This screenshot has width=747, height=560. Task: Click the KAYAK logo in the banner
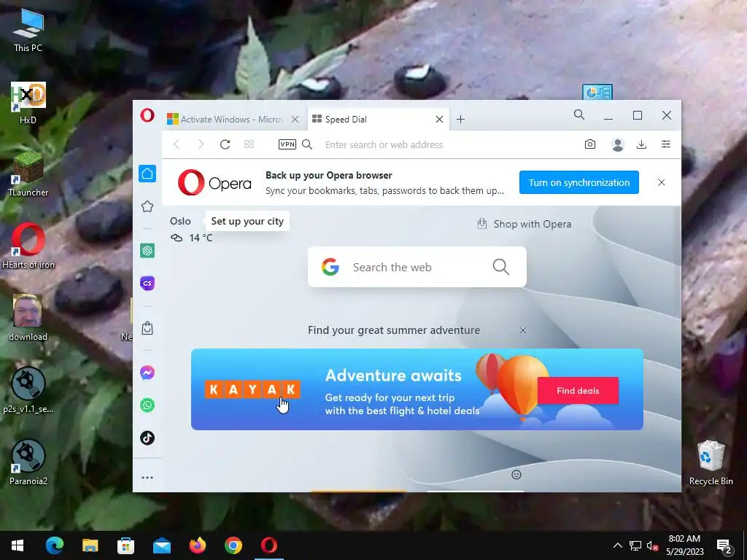(252, 389)
